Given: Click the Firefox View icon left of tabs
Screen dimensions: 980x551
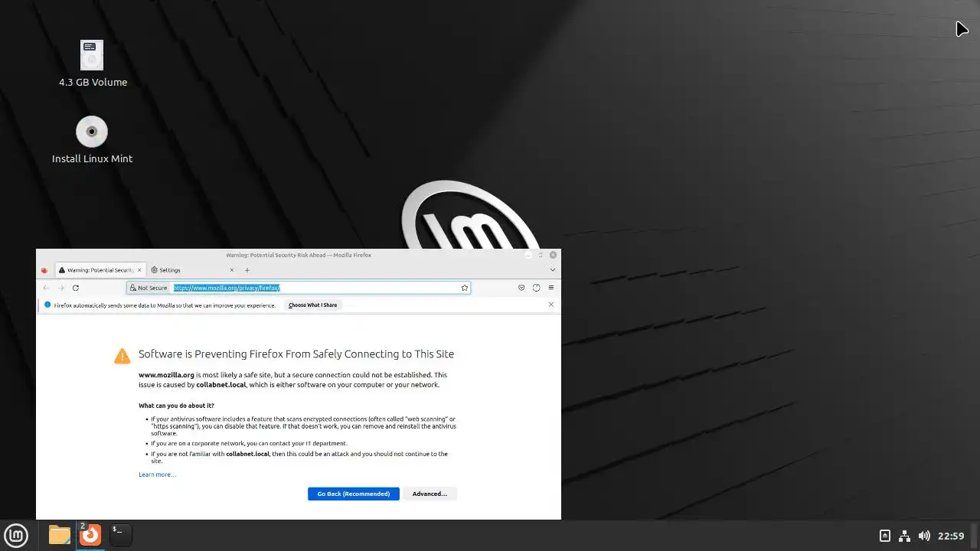Looking at the screenshot, I should tap(44, 270).
